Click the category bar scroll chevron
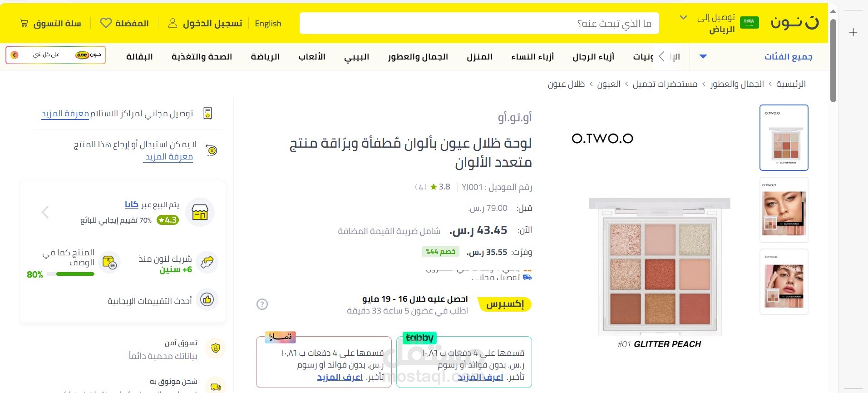This screenshot has width=868, height=393. (661, 56)
